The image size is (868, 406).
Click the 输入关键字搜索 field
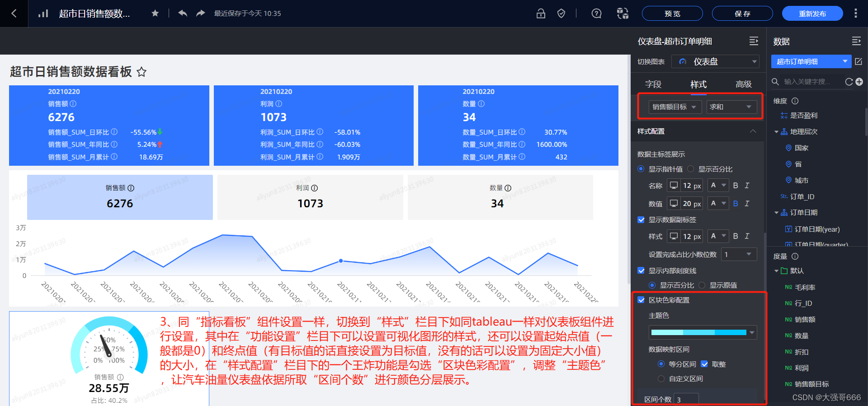(x=807, y=82)
